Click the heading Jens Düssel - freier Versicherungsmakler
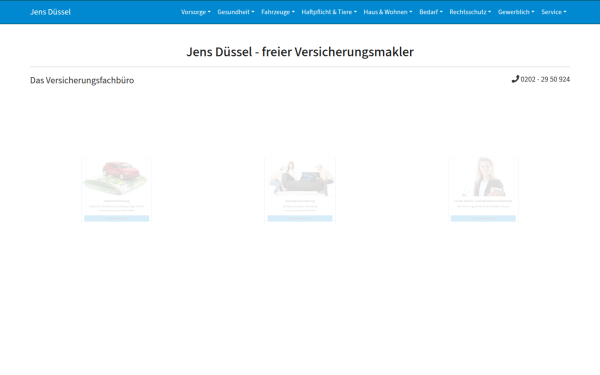Image resolution: width=600 pixels, height=375 pixels. (300, 52)
